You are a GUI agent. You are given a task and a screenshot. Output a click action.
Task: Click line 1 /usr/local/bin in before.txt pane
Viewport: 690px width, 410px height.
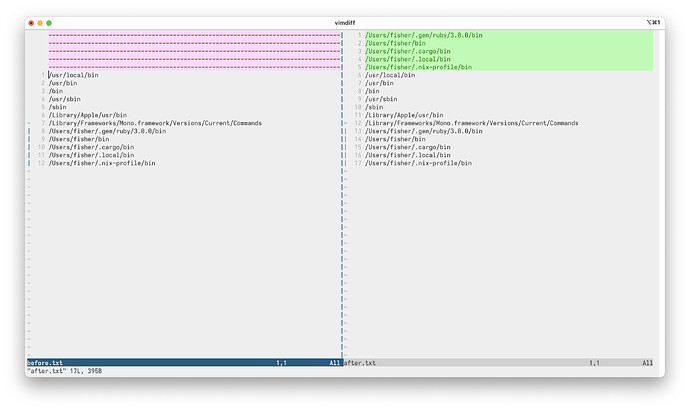pyautogui.click(x=73, y=75)
